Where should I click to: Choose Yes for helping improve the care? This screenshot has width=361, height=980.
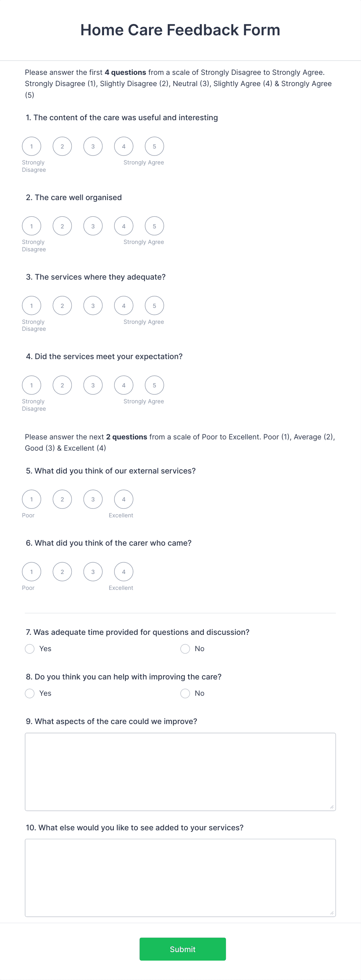click(30, 693)
